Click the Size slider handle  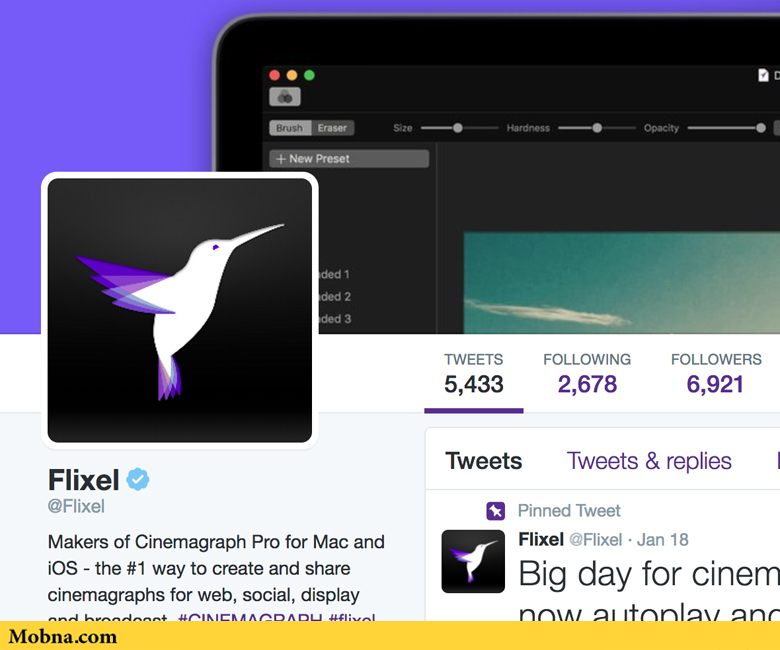tap(458, 128)
